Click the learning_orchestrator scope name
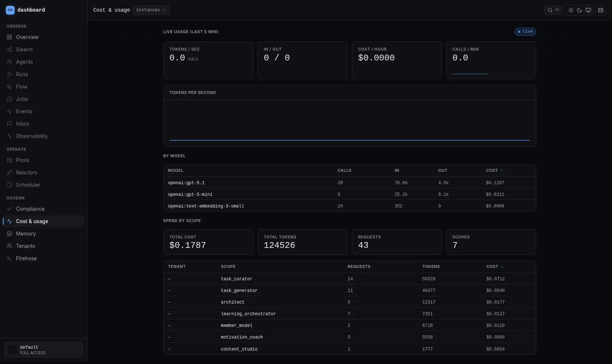Image resolution: width=612 pixels, height=364 pixels. click(248, 314)
